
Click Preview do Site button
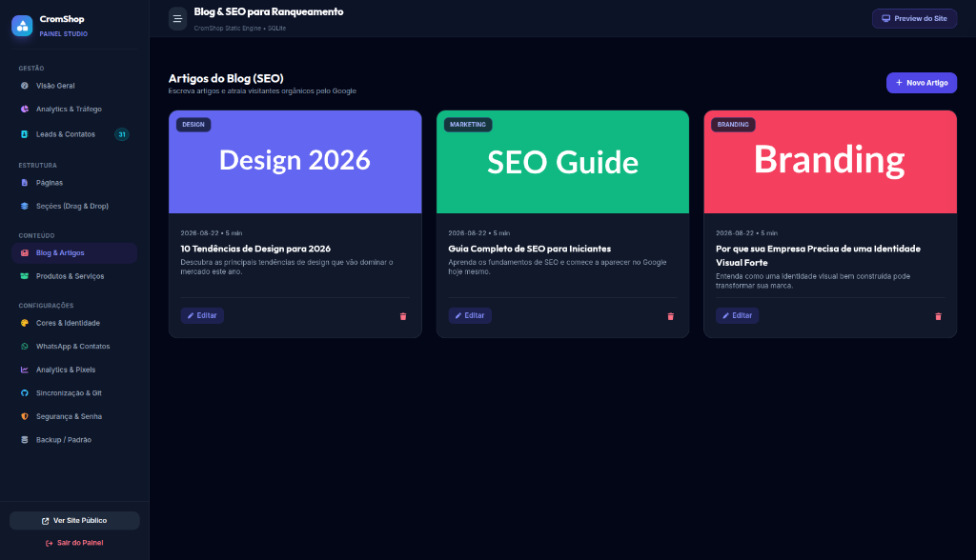[914, 19]
